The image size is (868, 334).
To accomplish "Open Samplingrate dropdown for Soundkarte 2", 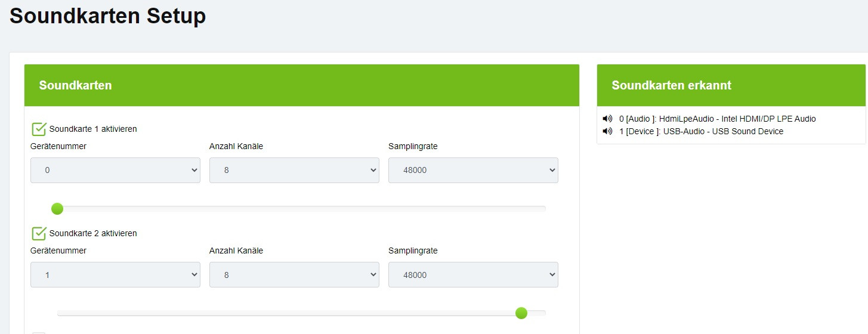I will [x=473, y=275].
